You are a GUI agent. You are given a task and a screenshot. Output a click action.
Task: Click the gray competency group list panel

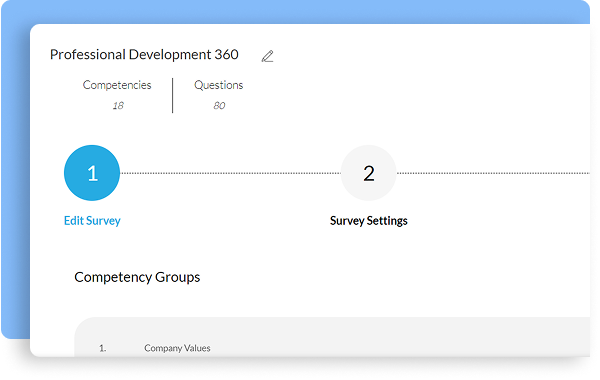(332, 337)
